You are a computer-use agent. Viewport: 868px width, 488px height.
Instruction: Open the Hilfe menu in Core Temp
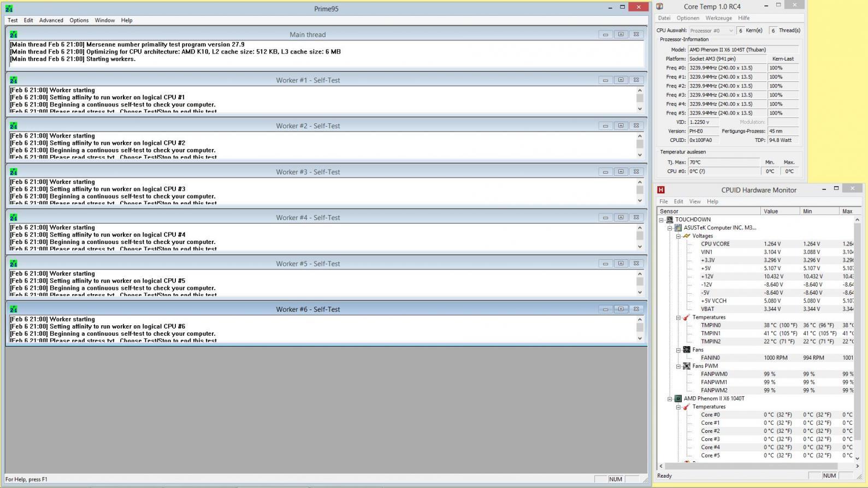[744, 18]
